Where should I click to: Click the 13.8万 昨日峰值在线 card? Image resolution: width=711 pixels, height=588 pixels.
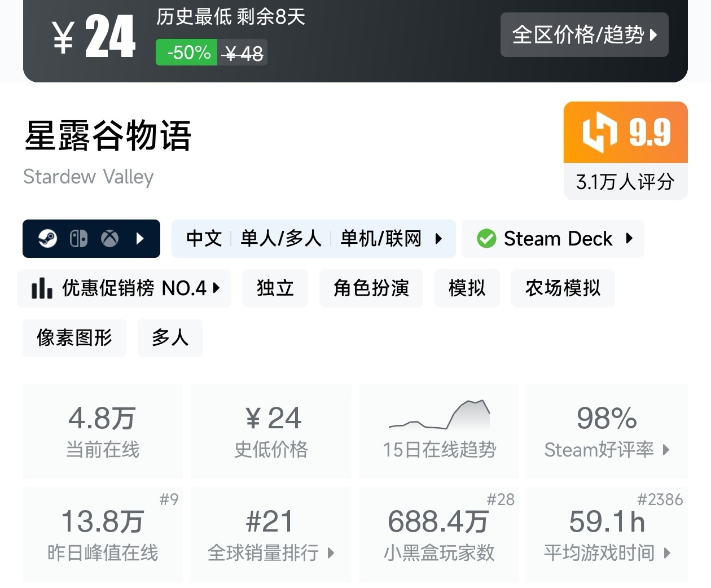coord(103,534)
